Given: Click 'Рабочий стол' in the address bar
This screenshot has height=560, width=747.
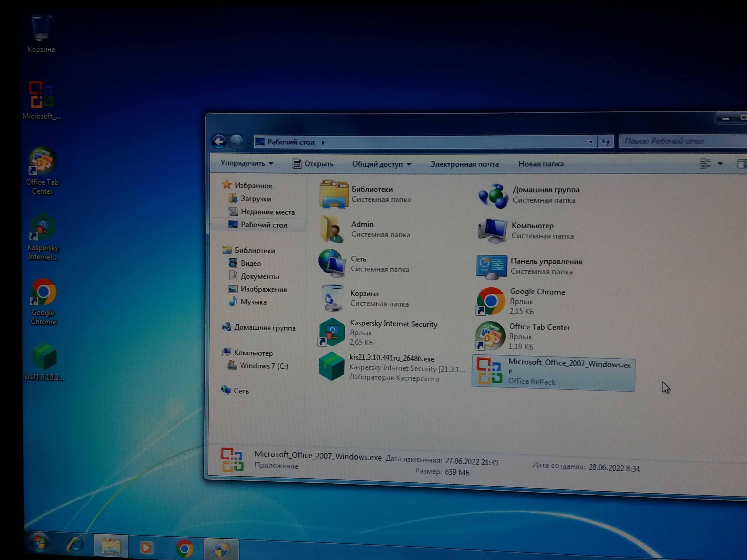Looking at the screenshot, I should click(x=291, y=142).
